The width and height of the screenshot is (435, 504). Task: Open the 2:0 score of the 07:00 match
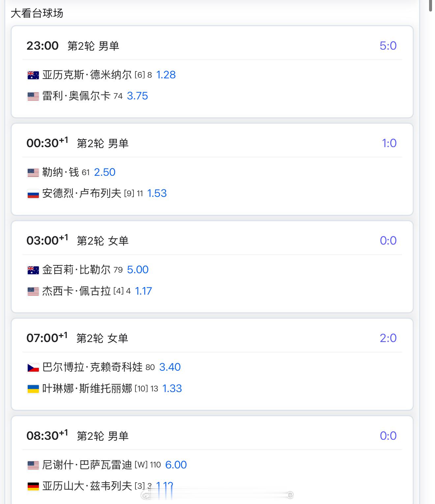click(x=388, y=338)
